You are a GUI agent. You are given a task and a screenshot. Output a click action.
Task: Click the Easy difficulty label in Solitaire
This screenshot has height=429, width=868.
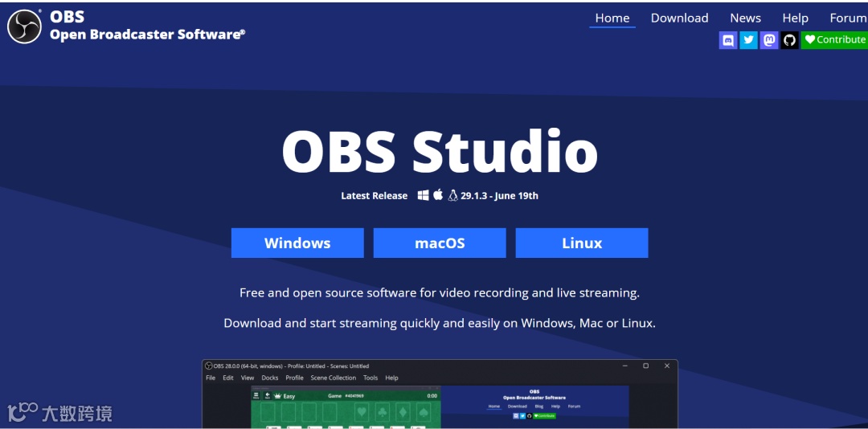[x=289, y=396]
